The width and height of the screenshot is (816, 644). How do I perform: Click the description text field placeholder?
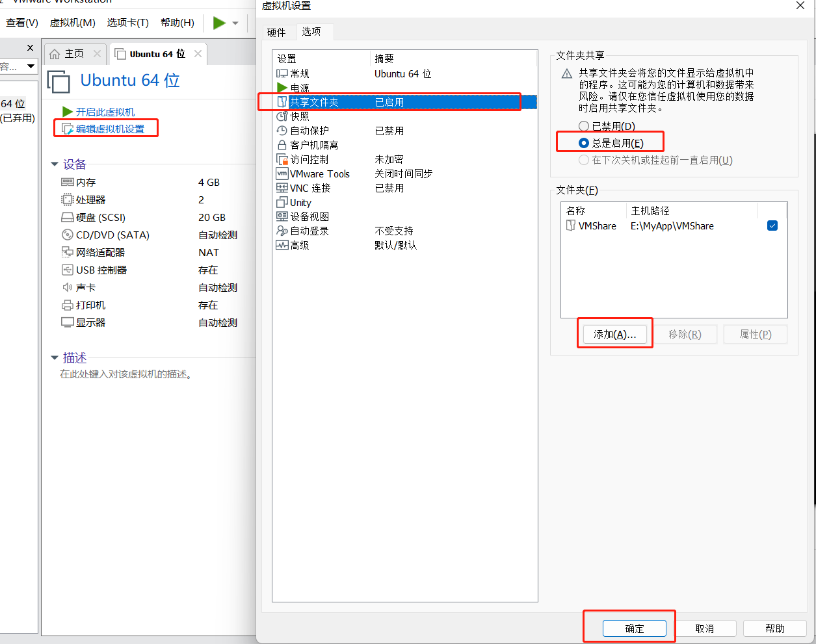point(126,374)
